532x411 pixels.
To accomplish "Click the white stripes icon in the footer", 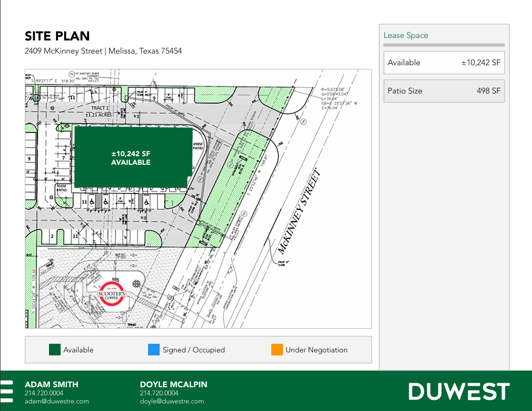I will [7, 391].
